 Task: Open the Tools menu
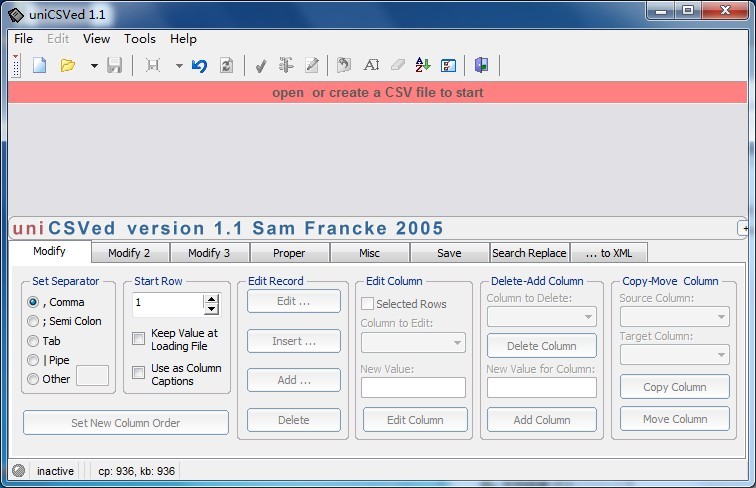(140, 39)
